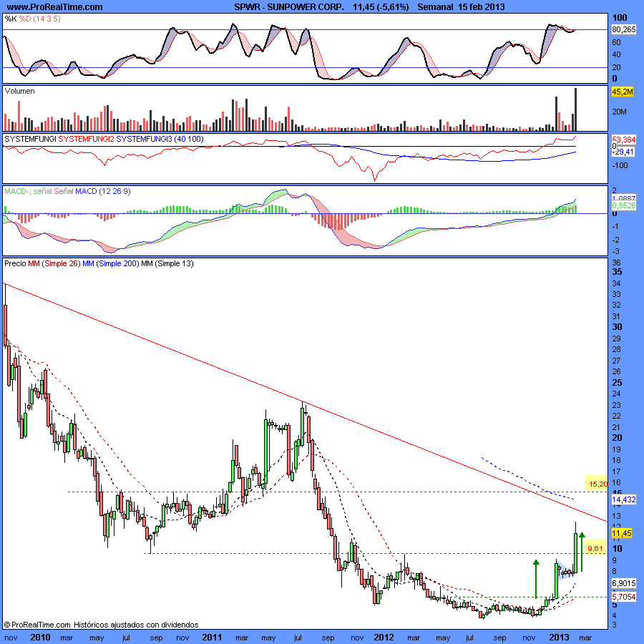This screenshot has width=644, height=644.
Task: Click the -29,41 indicator value
Action: point(623,152)
